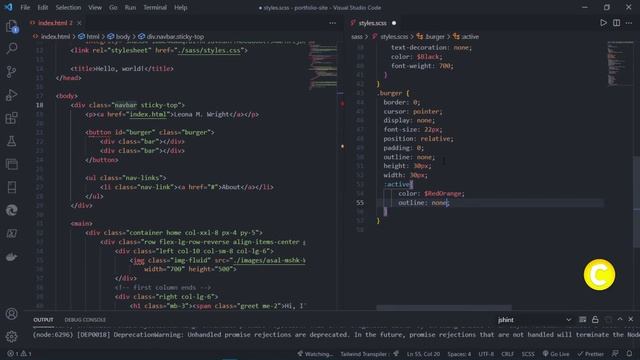Maximize the bottom panel with chevron up
Screen dimensions: 640x360
click(620, 319)
